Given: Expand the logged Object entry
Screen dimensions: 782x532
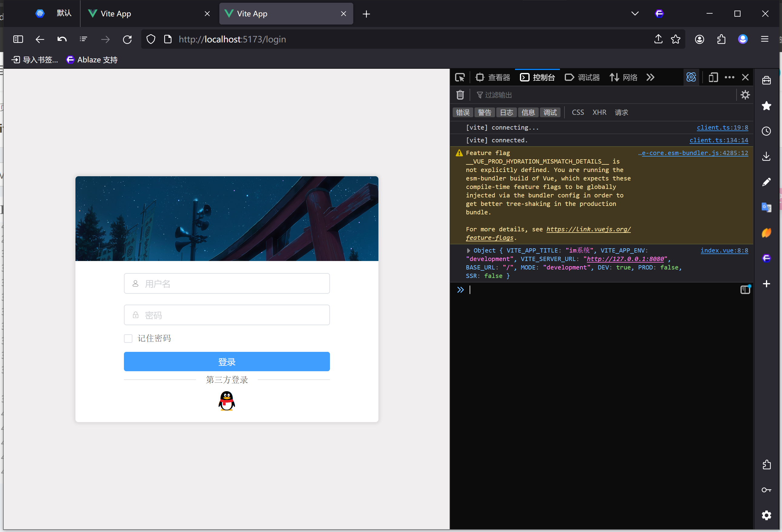Looking at the screenshot, I should pyautogui.click(x=468, y=250).
